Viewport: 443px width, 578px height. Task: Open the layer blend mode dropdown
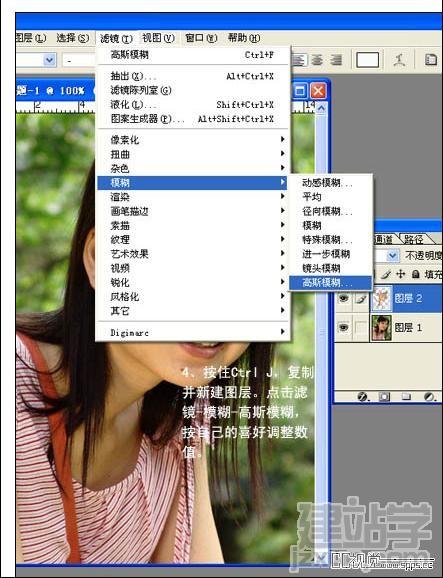(393, 255)
